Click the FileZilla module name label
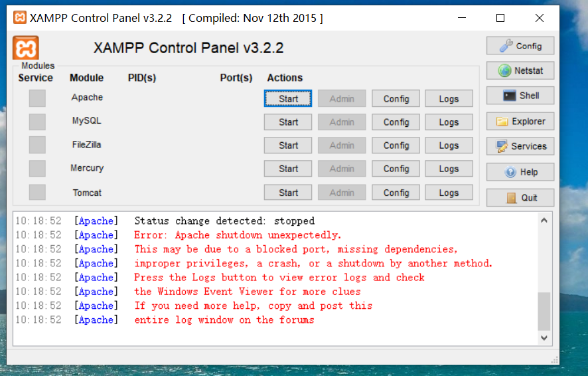 pos(87,144)
